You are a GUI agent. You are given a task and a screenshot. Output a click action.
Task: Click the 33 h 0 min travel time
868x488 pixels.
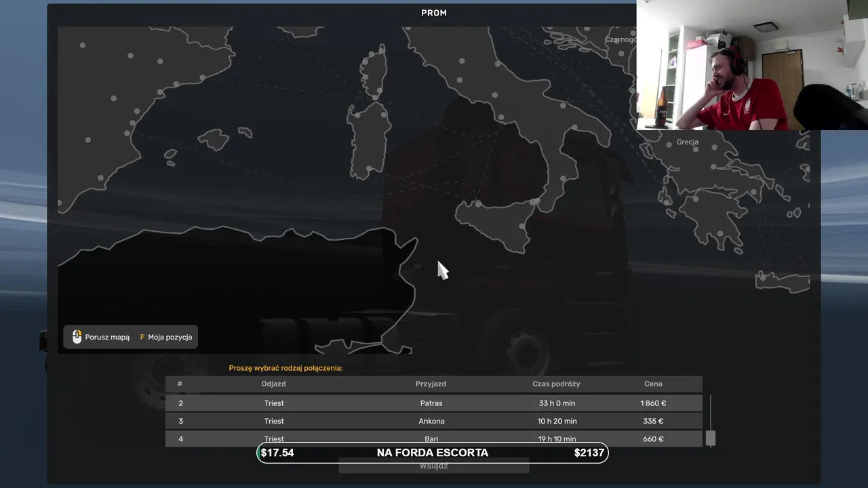pyautogui.click(x=557, y=403)
